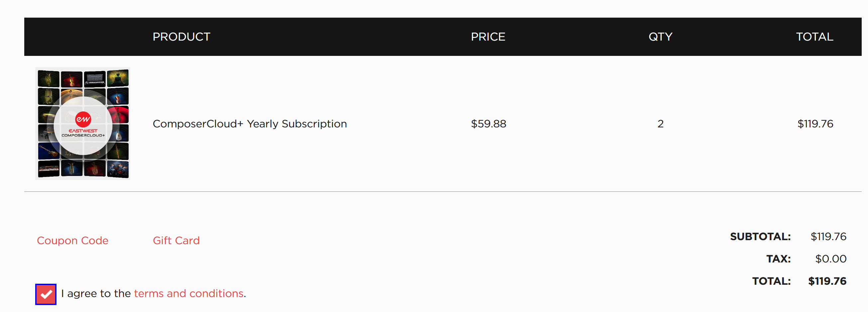Open the Gift Card option

[176, 240]
